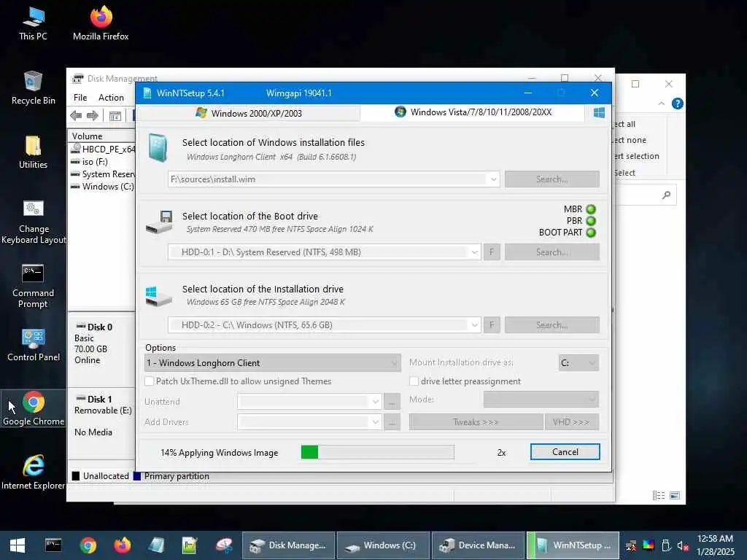Open Control Panel desktop icon
Screen dimensions: 747x560
tap(34, 345)
